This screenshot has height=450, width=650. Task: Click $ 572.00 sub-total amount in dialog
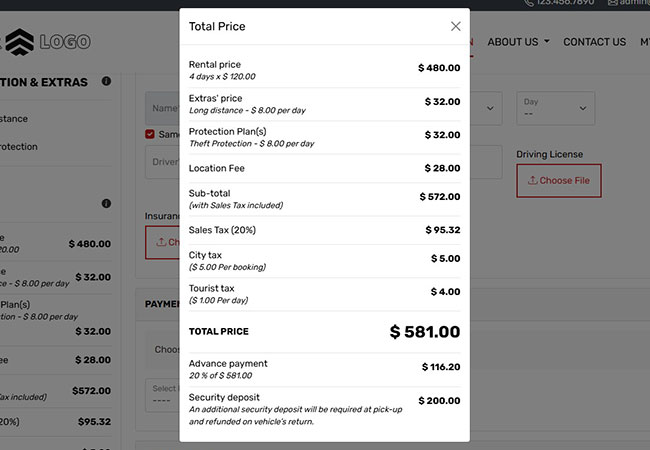point(440,196)
